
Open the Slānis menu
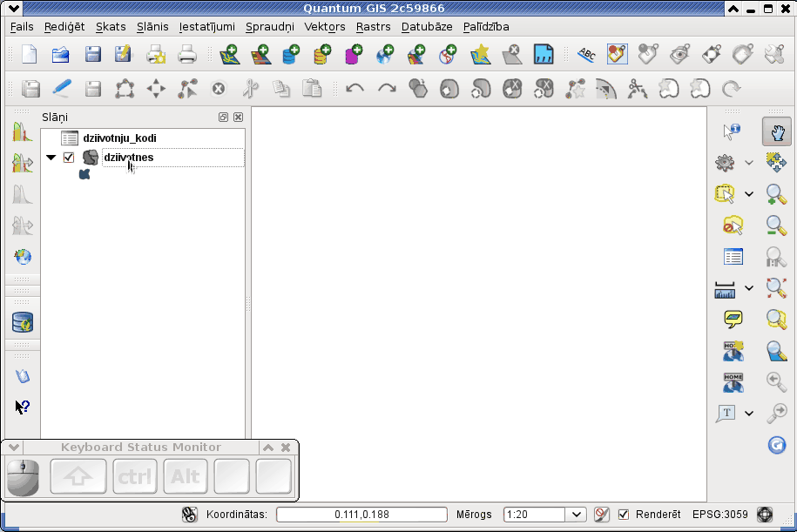[152, 27]
